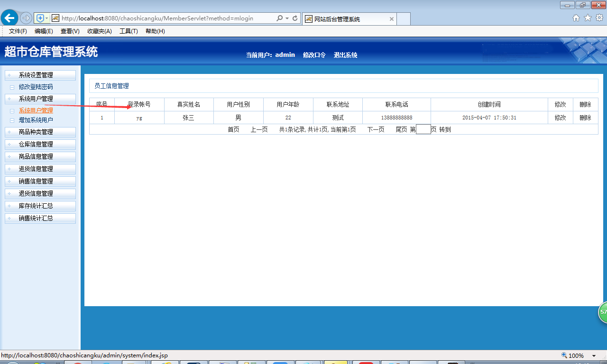
Task: Open the 编辑(E) menu
Action: tap(44, 31)
